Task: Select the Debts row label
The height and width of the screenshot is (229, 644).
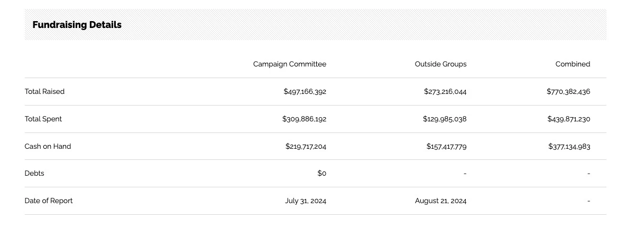Action: [x=34, y=173]
